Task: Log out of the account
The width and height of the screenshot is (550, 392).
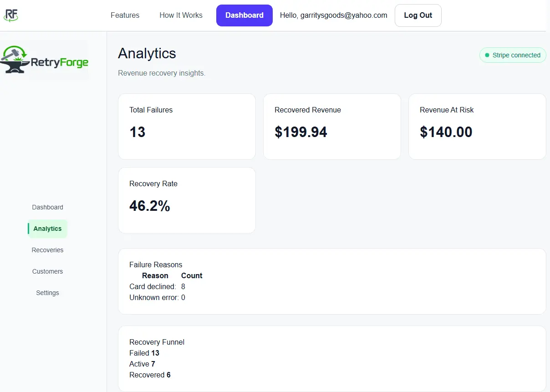Action: 418,15
